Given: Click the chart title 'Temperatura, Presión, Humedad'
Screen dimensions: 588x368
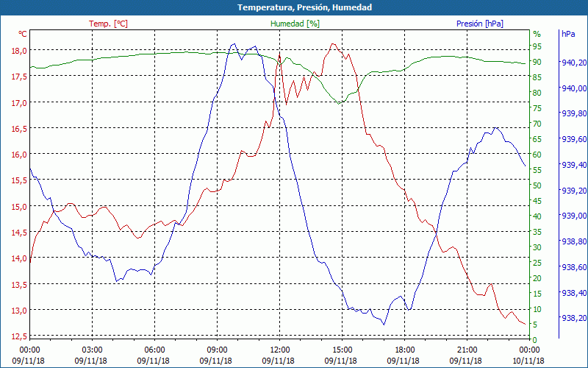Looking at the screenshot, I should point(304,7).
